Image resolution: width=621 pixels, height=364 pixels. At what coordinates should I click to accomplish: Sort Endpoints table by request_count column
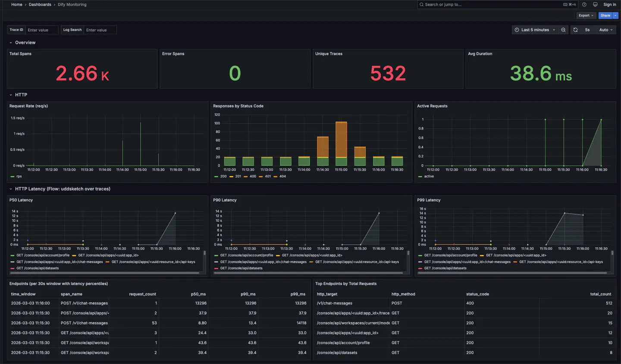[x=143, y=294]
